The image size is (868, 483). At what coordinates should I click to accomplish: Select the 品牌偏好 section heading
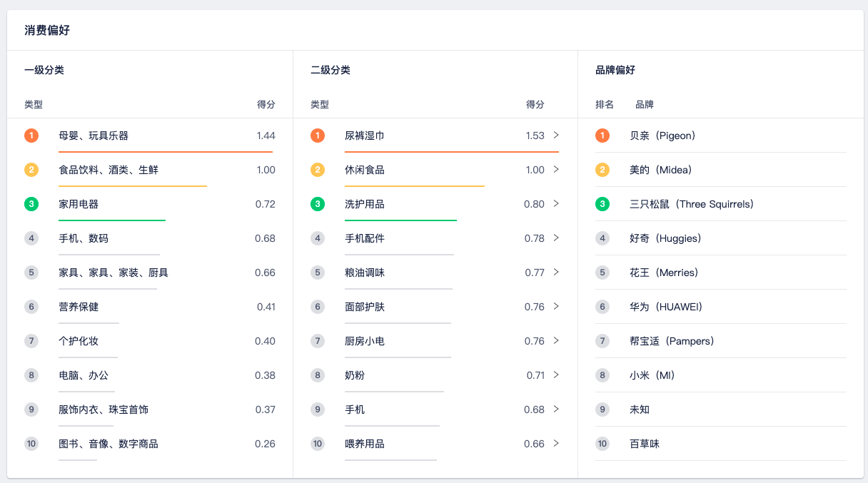pos(615,70)
